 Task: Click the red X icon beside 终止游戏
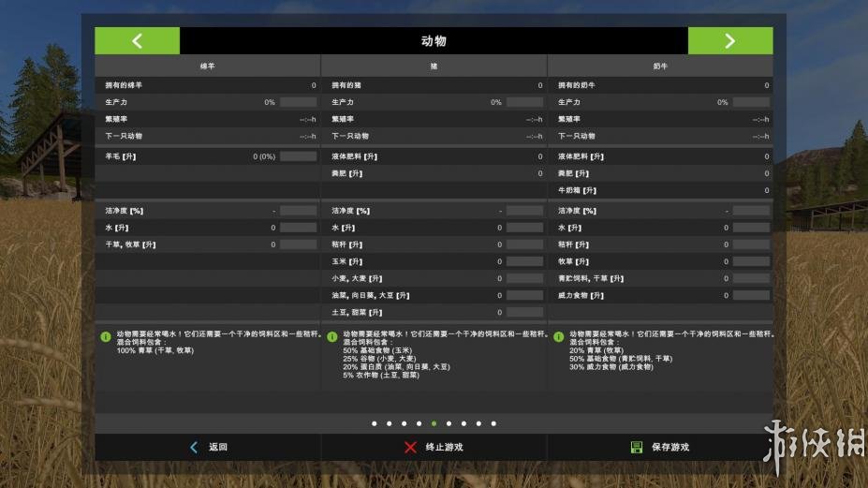tap(410, 447)
